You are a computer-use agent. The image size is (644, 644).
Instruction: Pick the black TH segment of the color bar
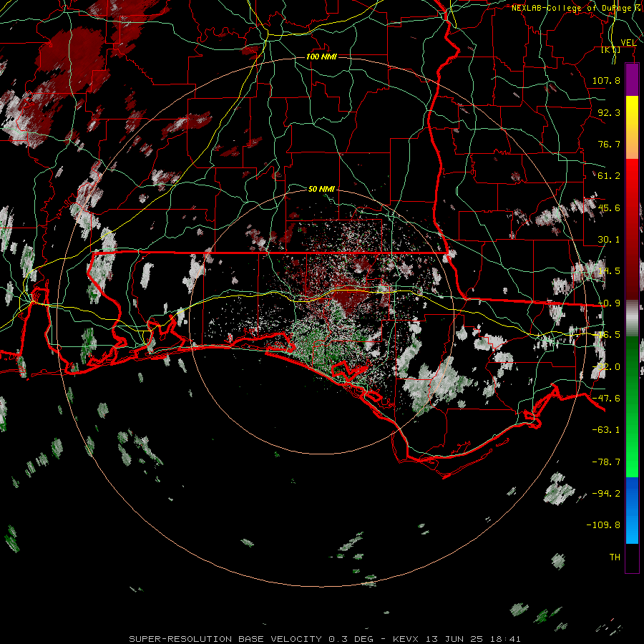point(632,557)
